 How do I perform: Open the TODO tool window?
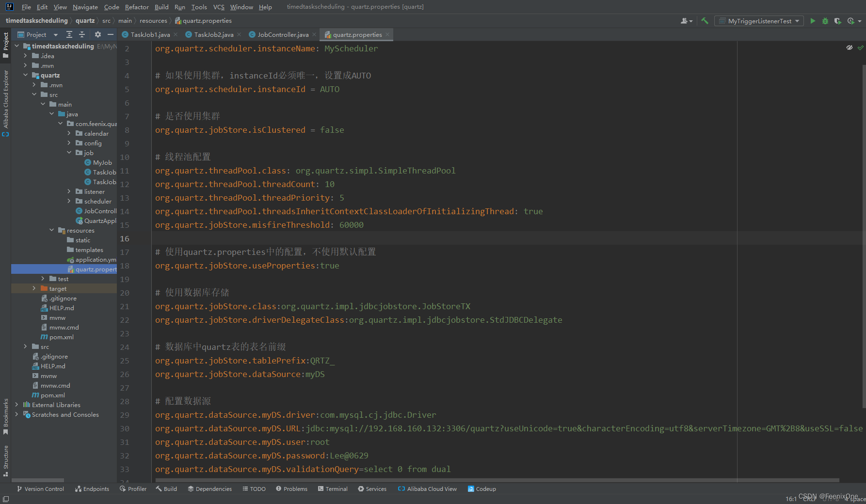[254, 489]
